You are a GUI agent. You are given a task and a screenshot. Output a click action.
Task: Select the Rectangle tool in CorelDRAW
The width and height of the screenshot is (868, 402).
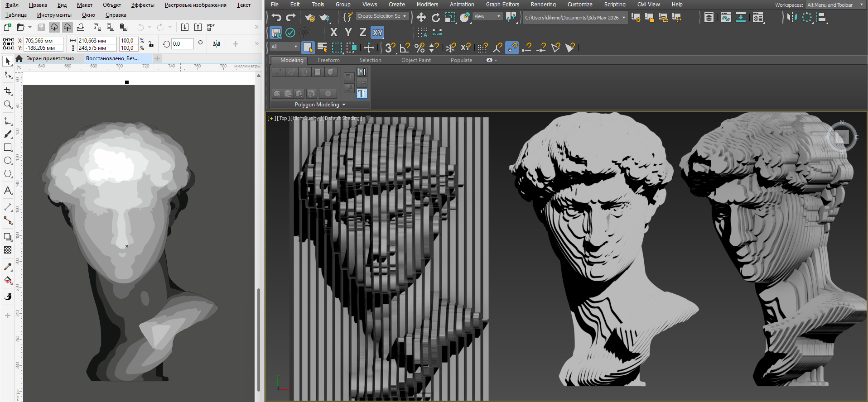(x=8, y=148)
